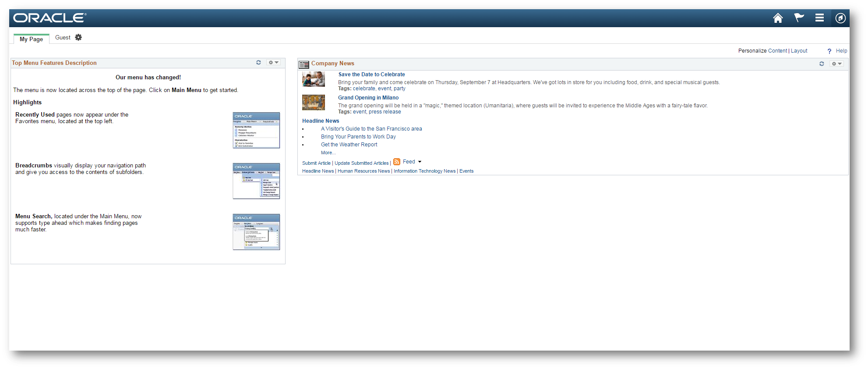Click the Breadcrumbs feature screenshot thumbnail
This screenshot has height=369, width=868.
(x=256, y=181)
